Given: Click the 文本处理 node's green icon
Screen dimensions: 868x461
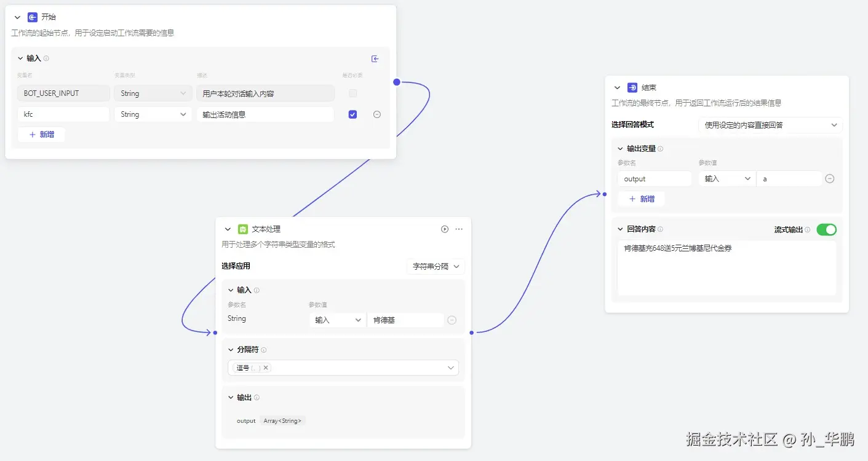Looking at the screenshot, I should click(242, 229).
